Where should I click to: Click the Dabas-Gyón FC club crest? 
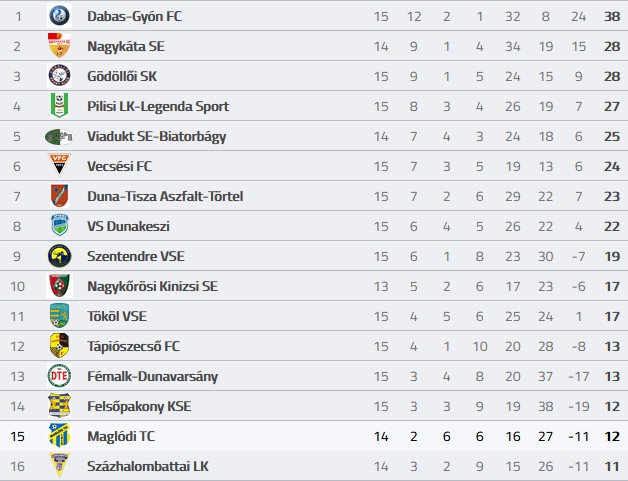59,16
